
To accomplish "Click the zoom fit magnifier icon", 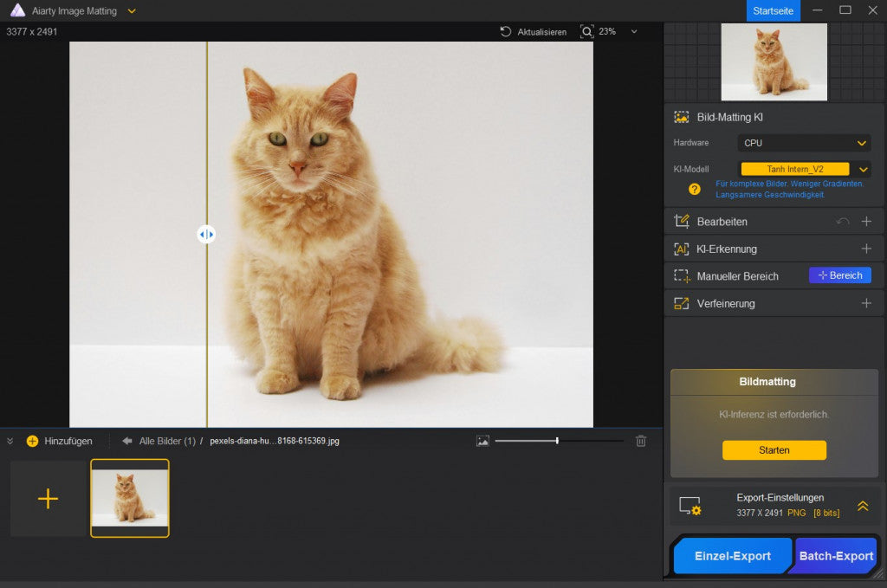I will point(586,31).
